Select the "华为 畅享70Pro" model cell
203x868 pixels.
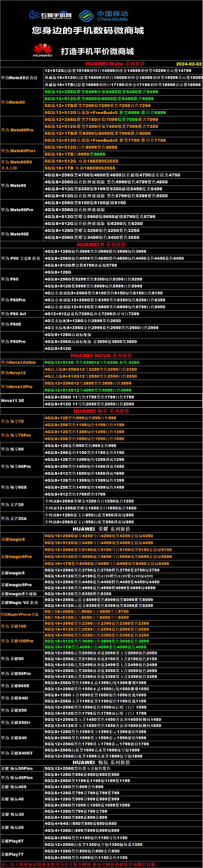pyautogui.click(x=22, y=435)
